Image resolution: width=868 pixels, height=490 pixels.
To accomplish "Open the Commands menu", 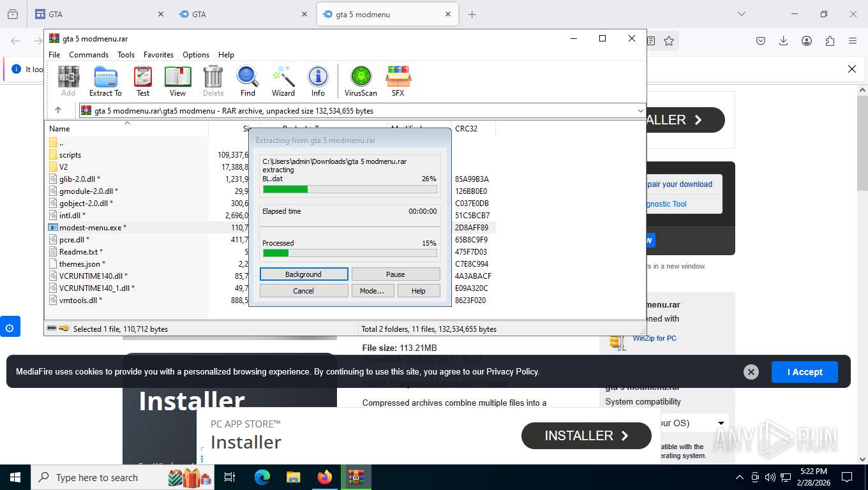I will tap(89, 55).
